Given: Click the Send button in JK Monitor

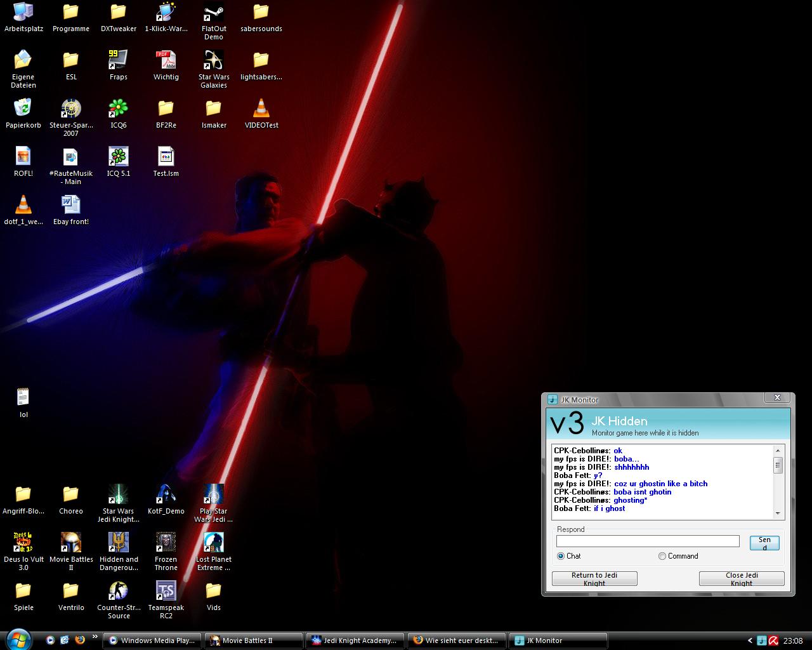Looking at the screenshot, I should coord(764,543).
